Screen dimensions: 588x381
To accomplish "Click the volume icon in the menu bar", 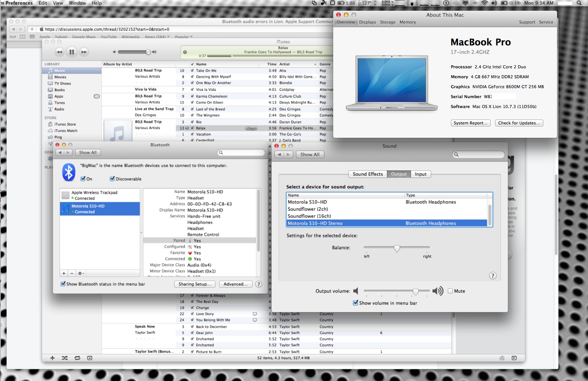I will 494,3.
